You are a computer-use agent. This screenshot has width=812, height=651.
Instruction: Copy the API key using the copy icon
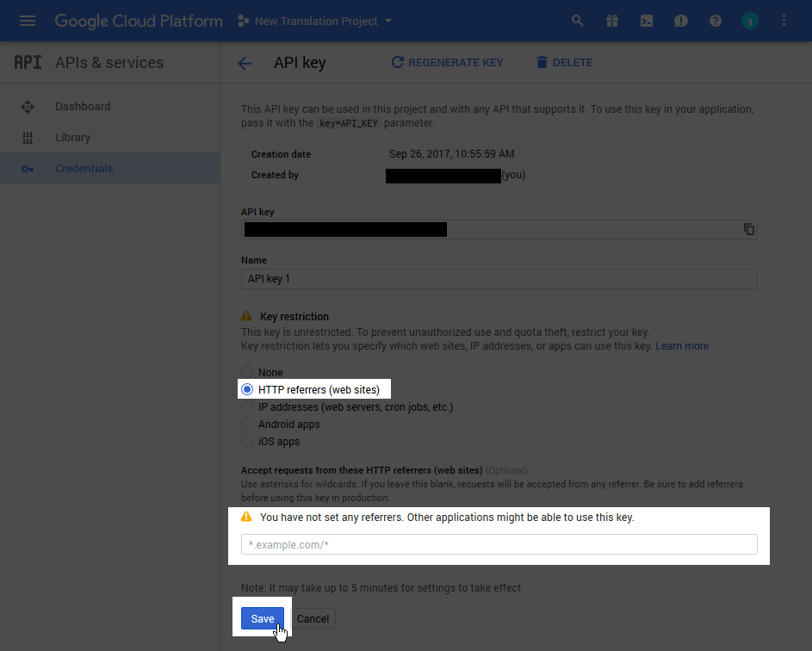coord(748,229)
